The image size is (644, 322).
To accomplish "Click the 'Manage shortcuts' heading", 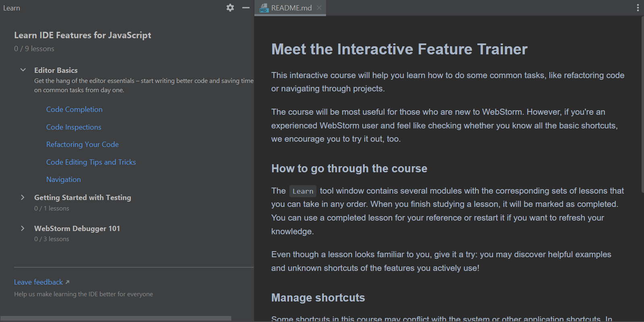I will click(x=318, y=297).
